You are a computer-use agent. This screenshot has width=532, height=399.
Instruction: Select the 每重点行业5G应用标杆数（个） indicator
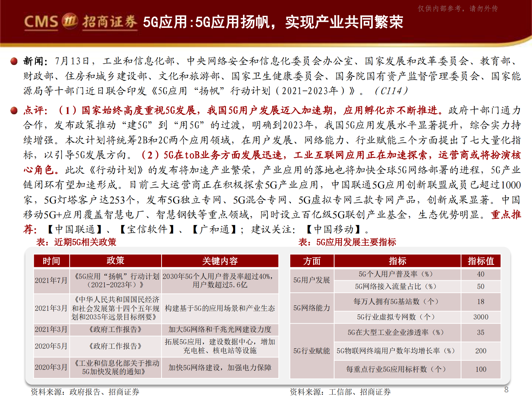398,369
